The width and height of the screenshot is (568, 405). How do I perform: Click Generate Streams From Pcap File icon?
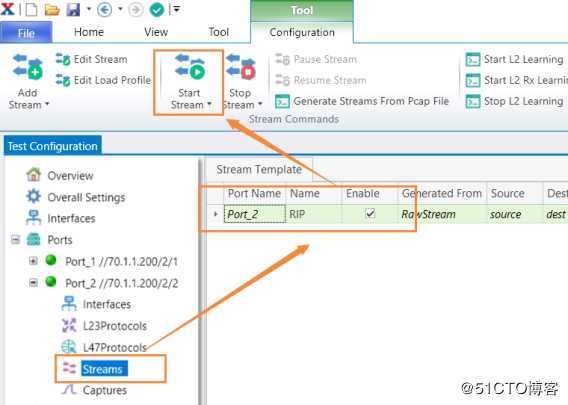[282, 101]
